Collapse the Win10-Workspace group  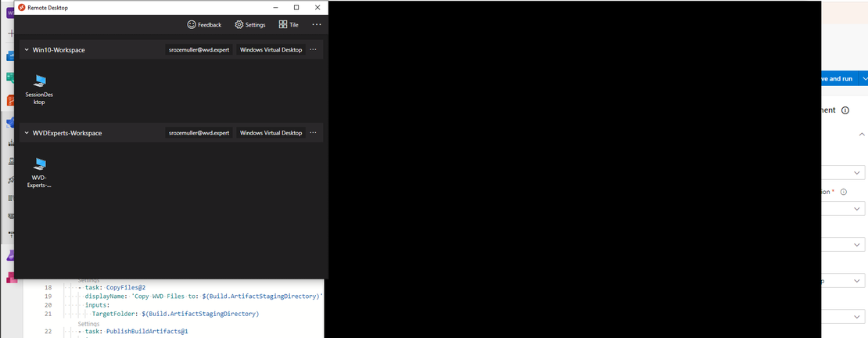[27, 49]
